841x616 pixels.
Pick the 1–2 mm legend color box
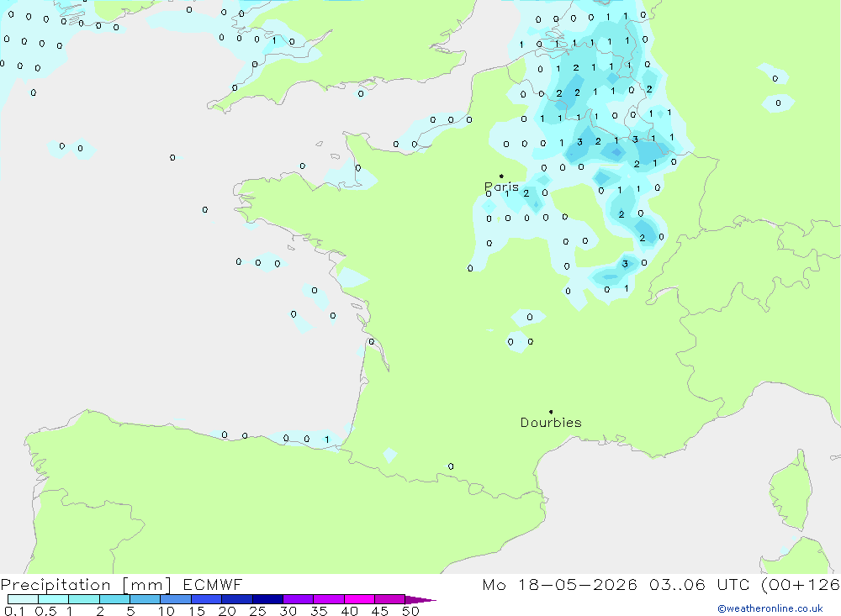pyautogui.click(x=83, y=599)
